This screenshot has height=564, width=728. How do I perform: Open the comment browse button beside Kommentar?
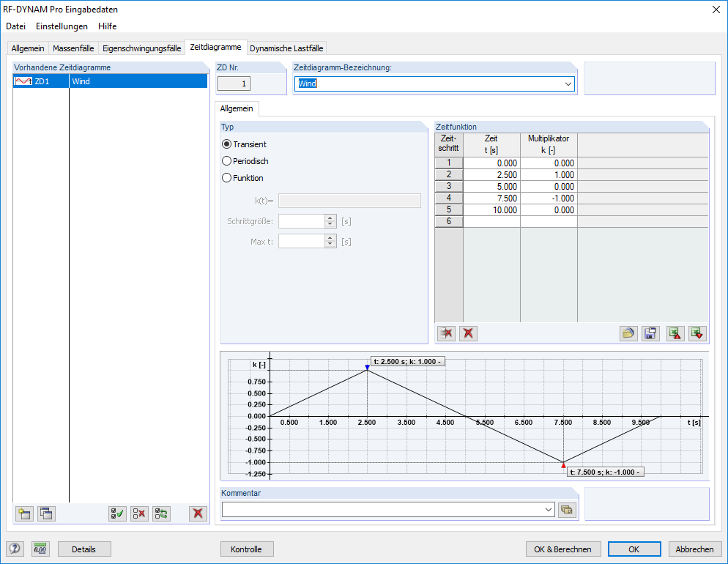click(567, 509)
